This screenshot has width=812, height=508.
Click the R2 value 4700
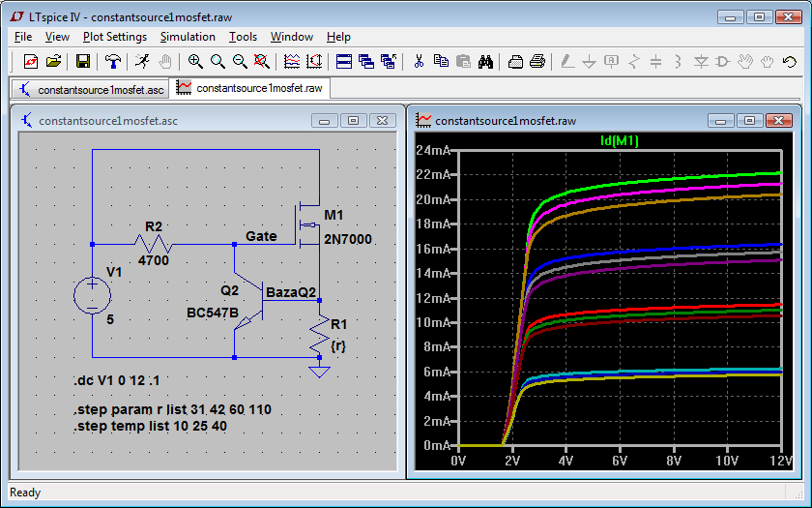(154, 260)
